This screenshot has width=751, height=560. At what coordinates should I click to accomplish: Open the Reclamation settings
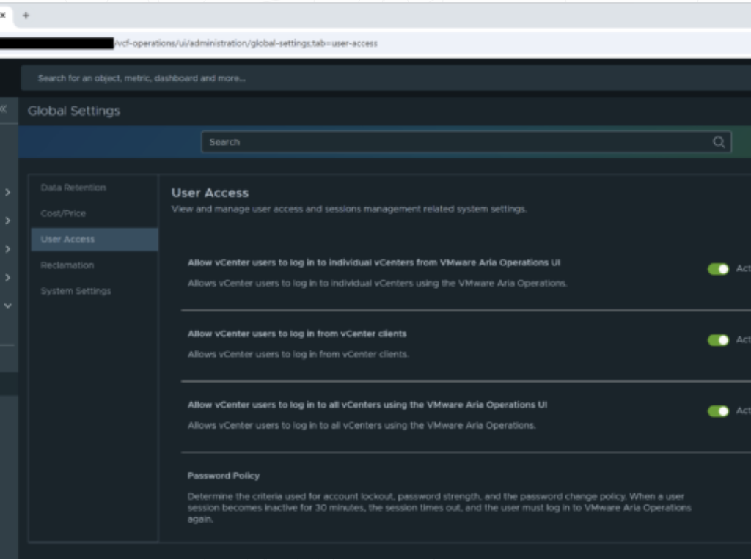click(x=67, y=265)
